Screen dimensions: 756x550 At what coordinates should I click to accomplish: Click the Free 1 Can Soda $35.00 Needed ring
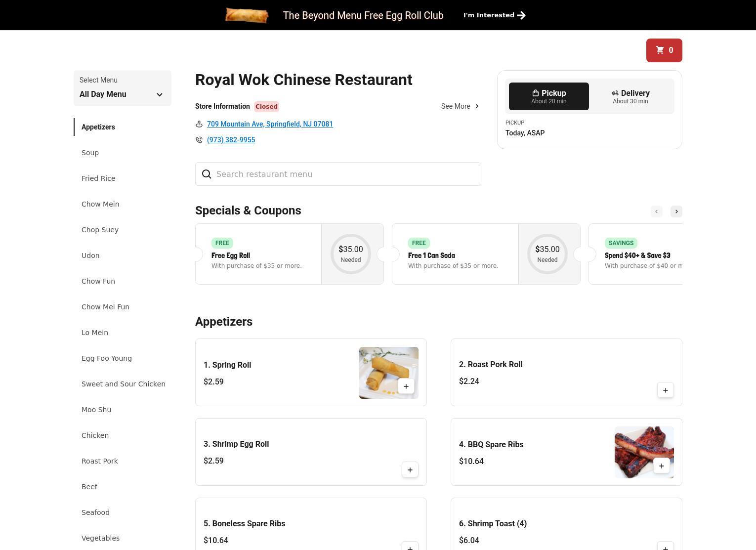(547, 254)
